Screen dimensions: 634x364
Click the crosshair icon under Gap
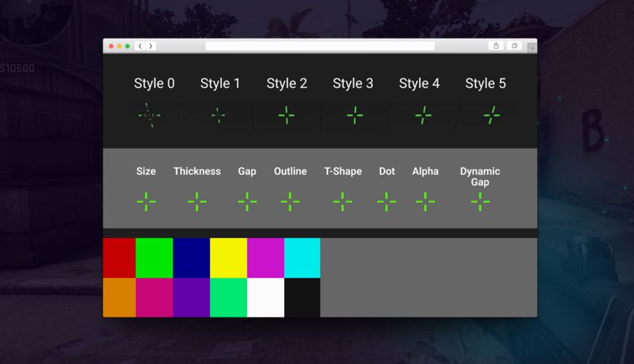247,202
